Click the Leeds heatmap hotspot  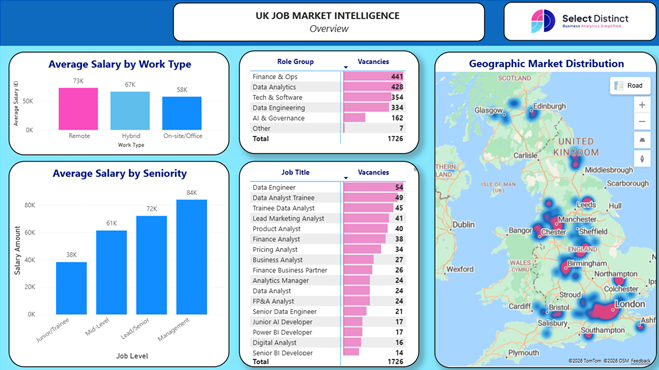(x=587, y=203)
